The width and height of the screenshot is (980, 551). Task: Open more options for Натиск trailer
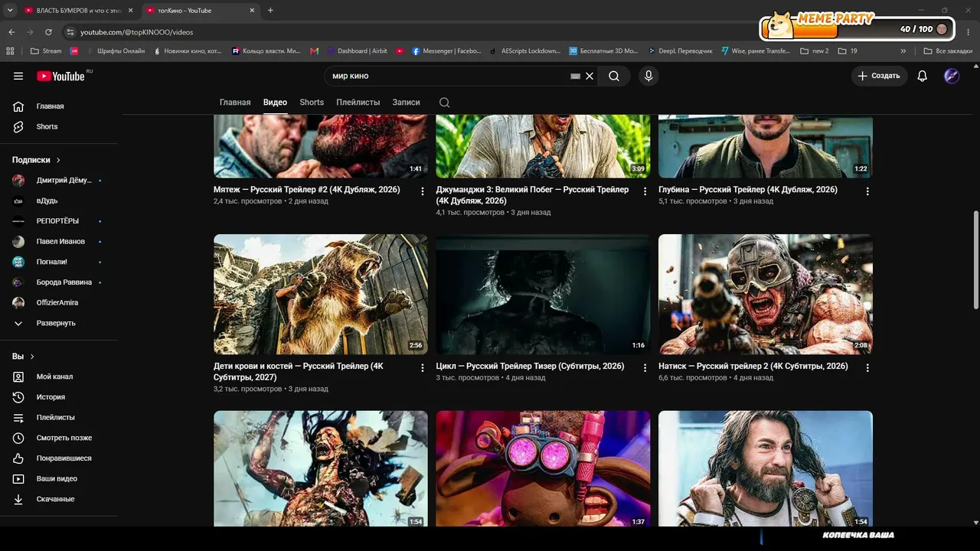[867, 368]
